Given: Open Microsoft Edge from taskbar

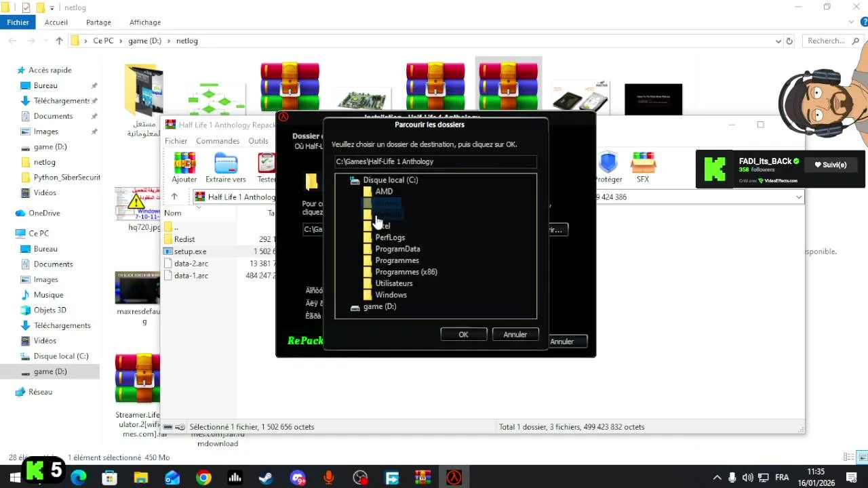Looking at the screenshot, I should [x=79, y=478].
